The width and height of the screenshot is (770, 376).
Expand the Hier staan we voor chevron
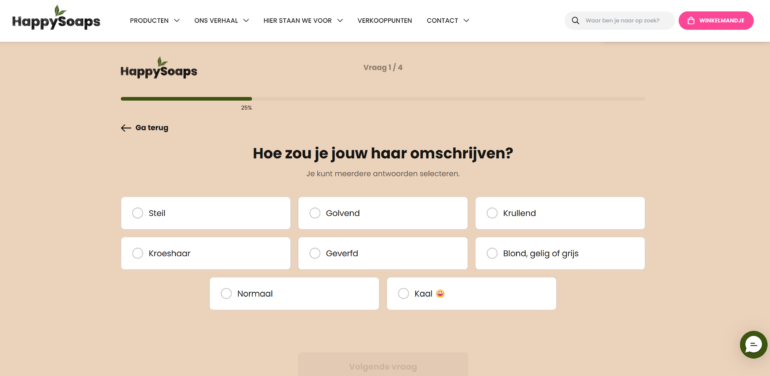pyautogui.click(x=340, y=21)
